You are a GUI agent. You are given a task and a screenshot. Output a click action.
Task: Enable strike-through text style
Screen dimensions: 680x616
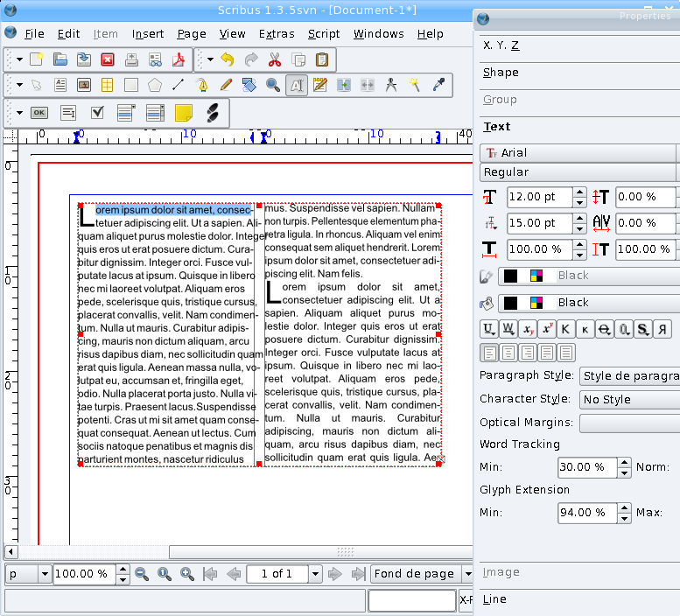point(605,330)
